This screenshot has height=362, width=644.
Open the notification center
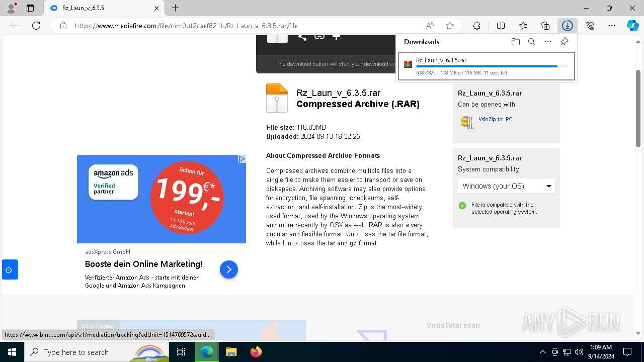coord(627,352)
